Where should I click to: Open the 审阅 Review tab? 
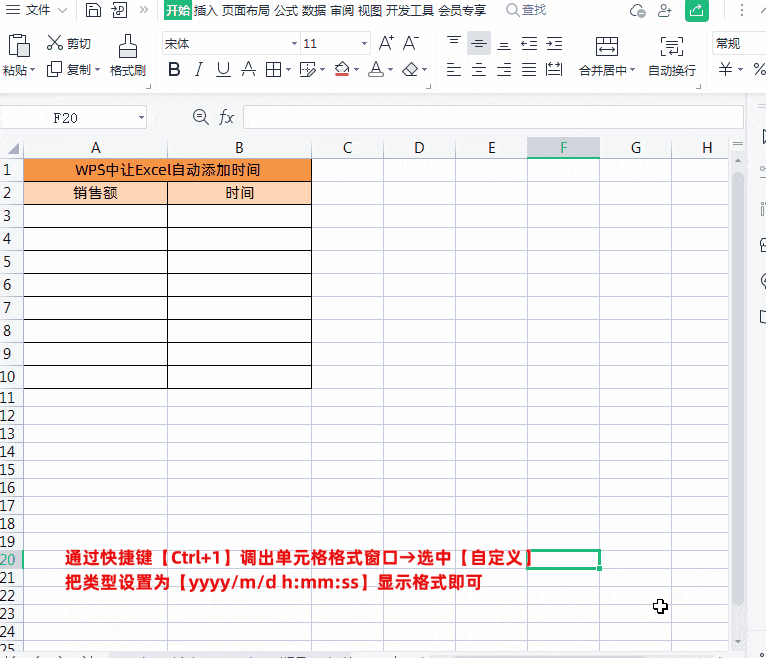341,10
